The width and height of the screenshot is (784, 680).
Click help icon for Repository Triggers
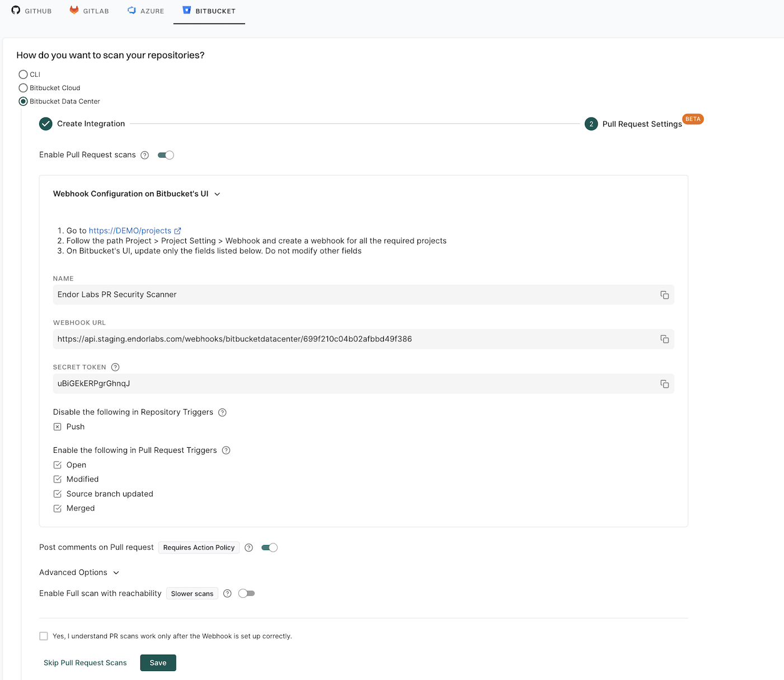click(x=222, y=412)
